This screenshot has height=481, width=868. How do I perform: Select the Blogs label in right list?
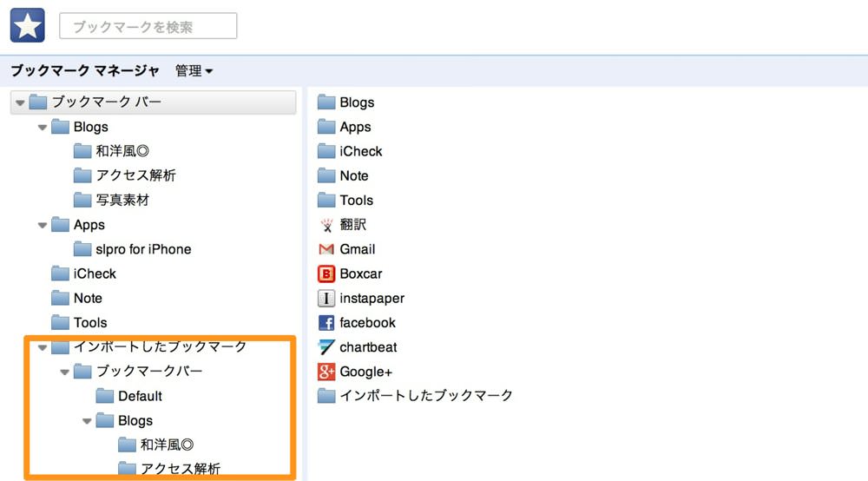[357, 102]
